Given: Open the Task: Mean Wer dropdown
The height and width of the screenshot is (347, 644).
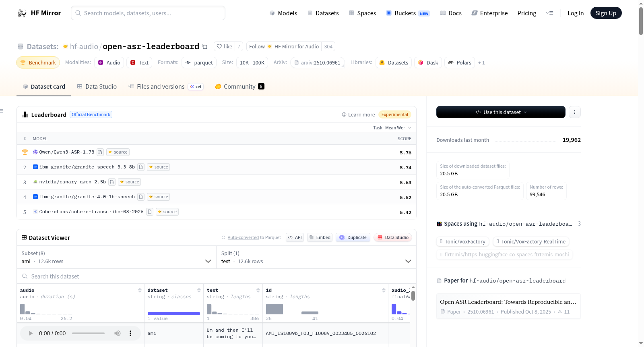Looking at the screenshot, I should coord(392,128).
